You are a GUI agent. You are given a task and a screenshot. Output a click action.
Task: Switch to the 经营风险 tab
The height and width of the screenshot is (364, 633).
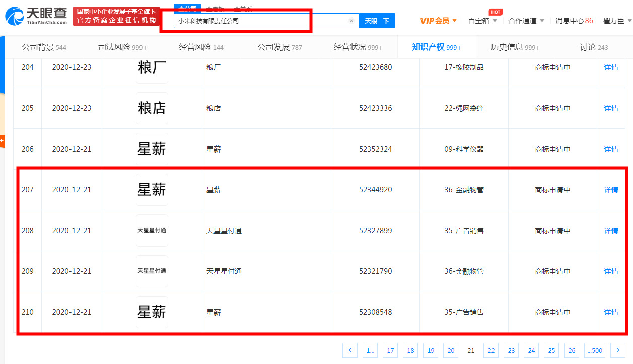201,47
